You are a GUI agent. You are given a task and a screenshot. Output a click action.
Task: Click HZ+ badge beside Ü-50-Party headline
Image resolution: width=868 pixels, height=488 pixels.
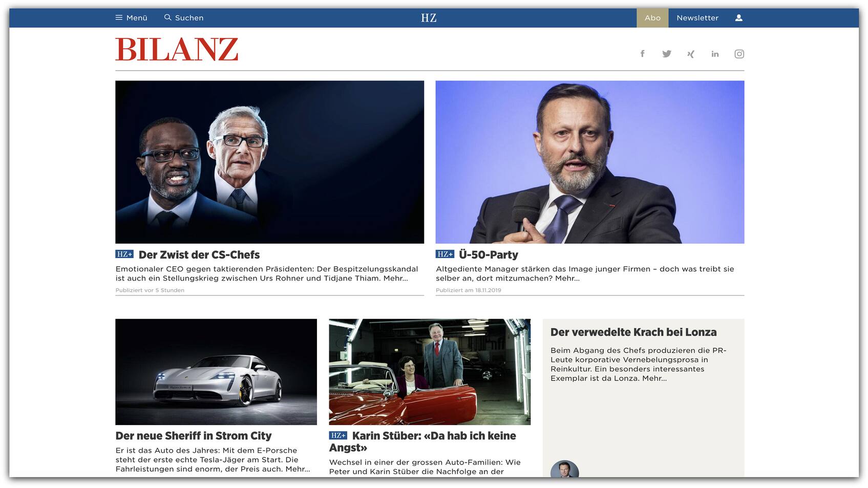(x=444, y=254)
